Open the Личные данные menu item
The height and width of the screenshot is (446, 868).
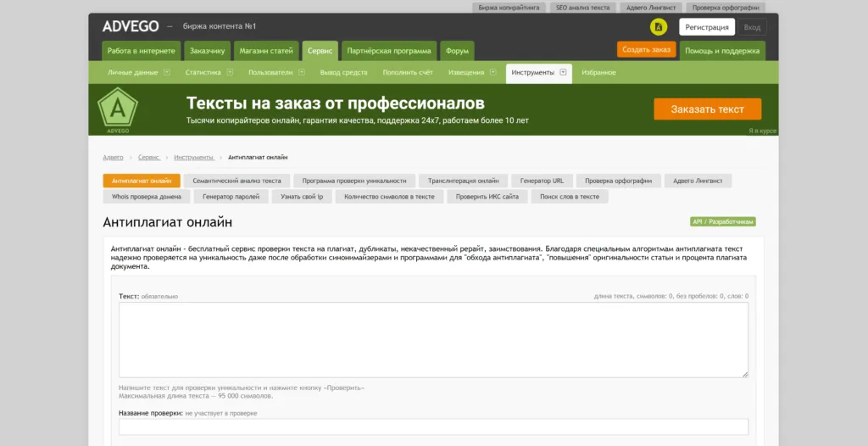point(133,73)
